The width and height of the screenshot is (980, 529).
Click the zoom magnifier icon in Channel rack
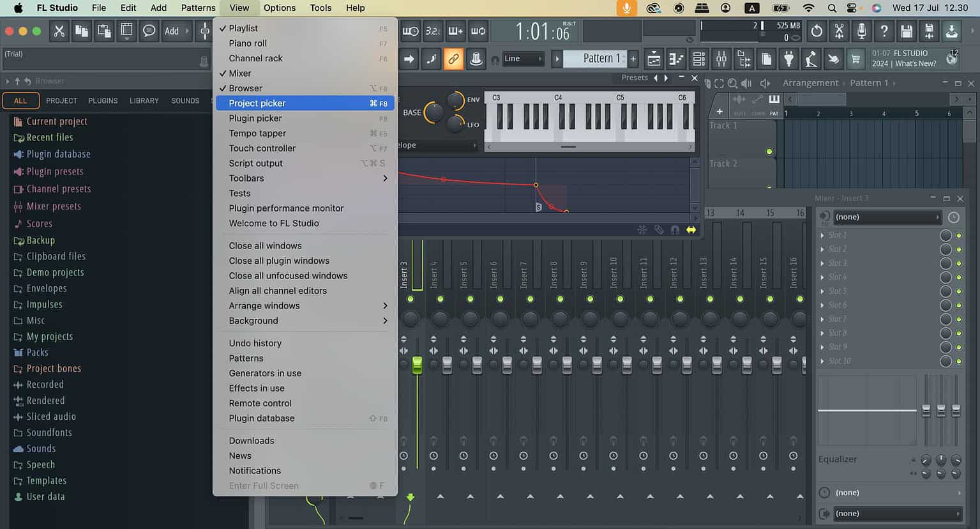(x=732, y=82)
